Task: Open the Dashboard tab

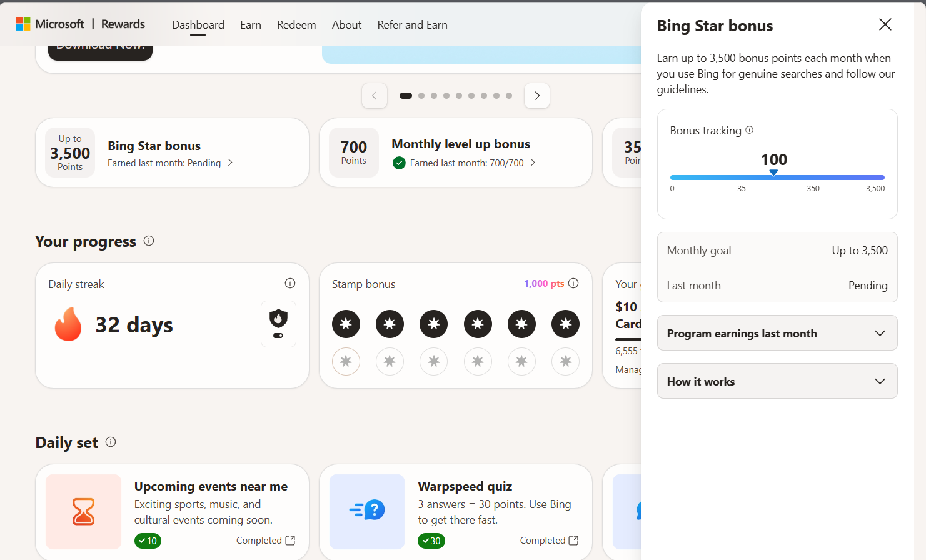Action: 198,25
